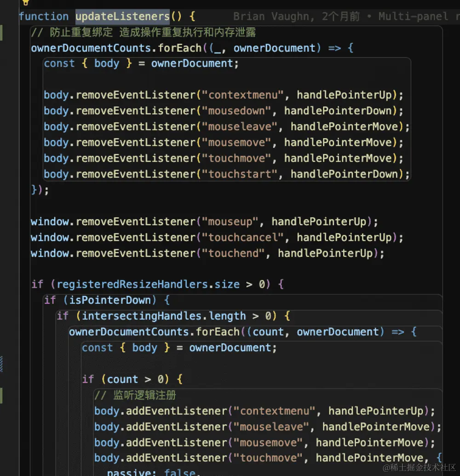Image resolution: width=460 pixels, height=476 pixels.
Task: Click body removeEventListener "mousemove" line
Action: pyautogui.click(x=224, y=143)
